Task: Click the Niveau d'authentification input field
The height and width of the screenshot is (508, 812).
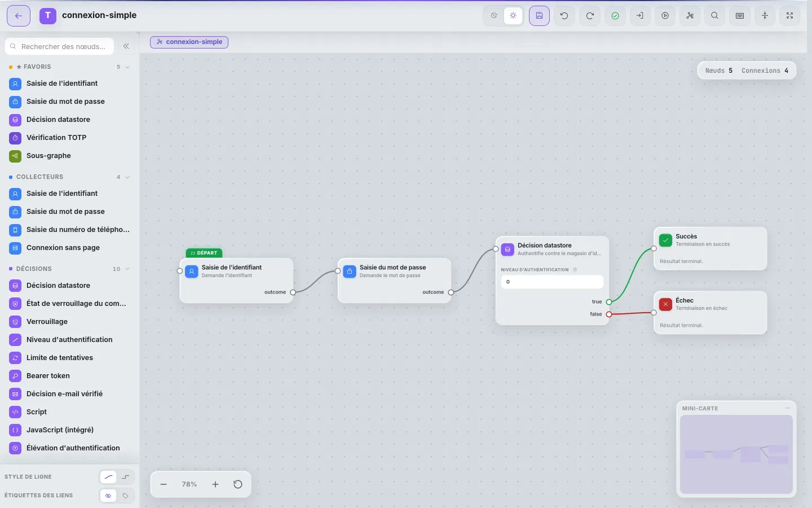Action: point(552,282)
